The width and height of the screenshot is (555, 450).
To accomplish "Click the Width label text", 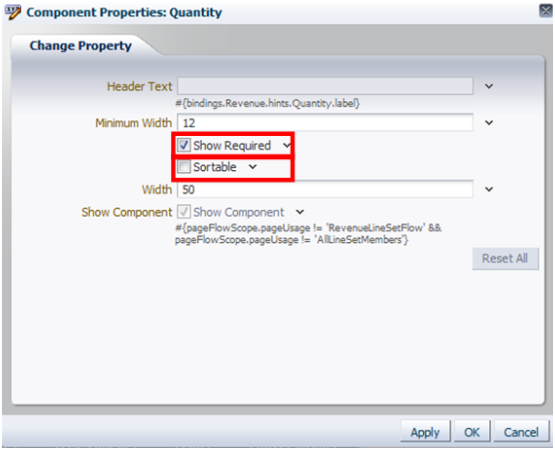I will [x=157, y=189].
